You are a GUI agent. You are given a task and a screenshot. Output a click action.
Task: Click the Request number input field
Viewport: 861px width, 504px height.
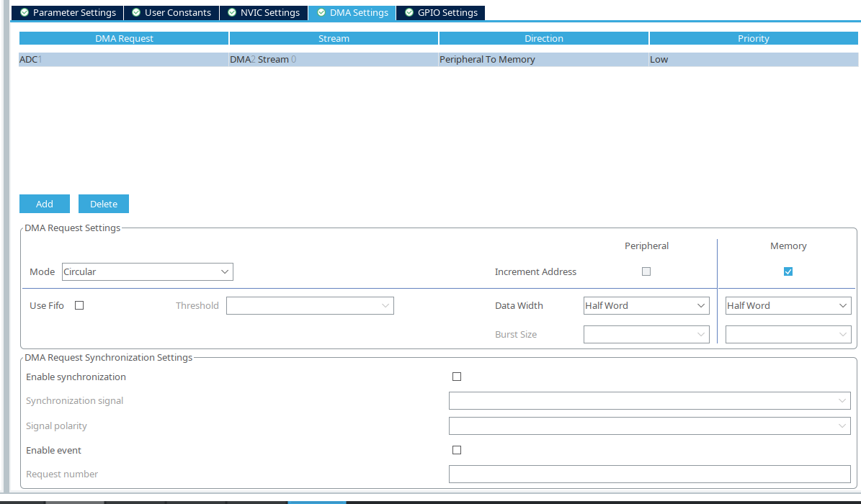[x=649, y=474]
